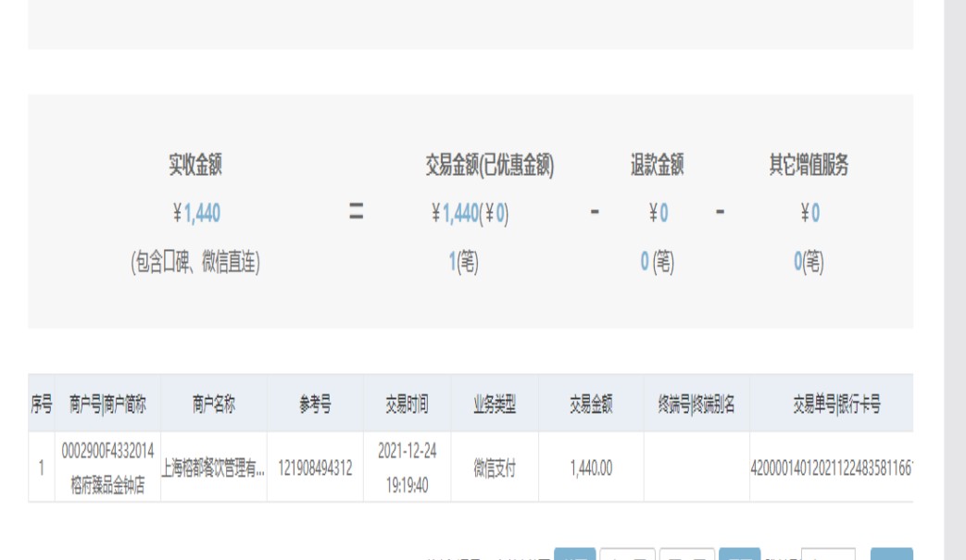Click the 业务类型 column header
Screen dimensions: 966x560
[495, 404]
